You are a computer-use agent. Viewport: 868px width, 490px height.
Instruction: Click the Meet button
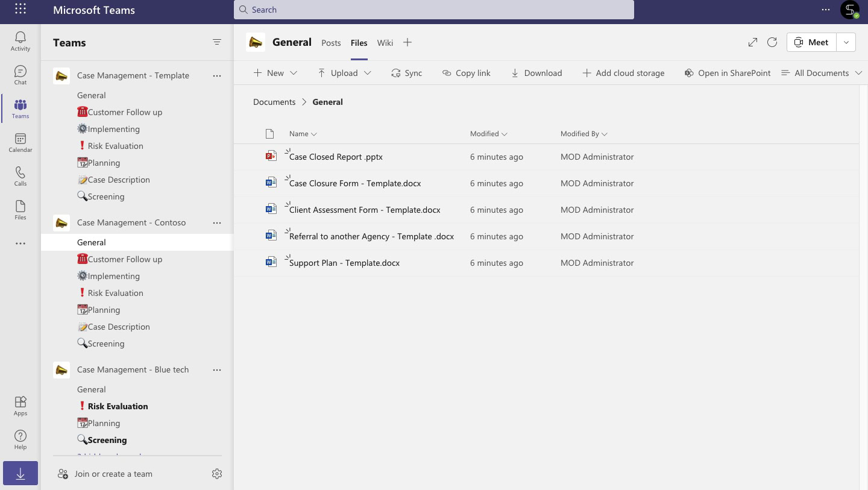click(811, 42)
